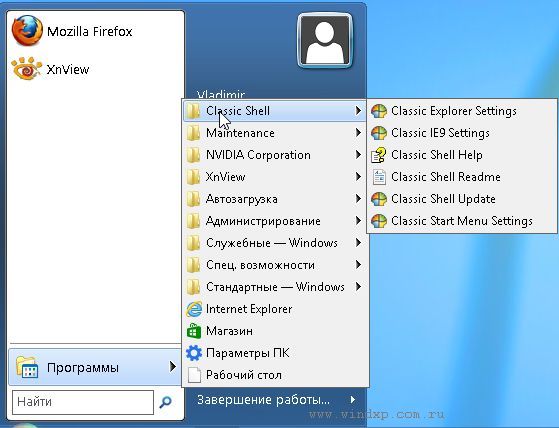
Task: Select the Служебные — Windows folder label
Action: click(272, 243)
